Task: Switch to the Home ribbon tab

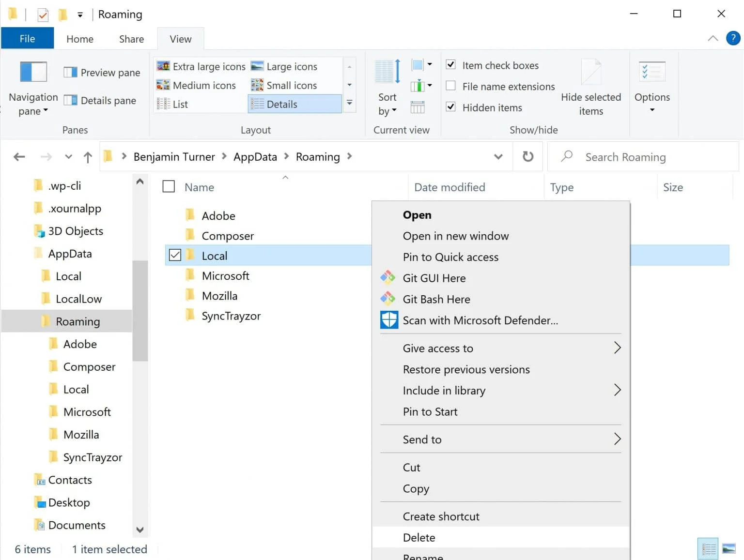Action: [x=79, y=39]
